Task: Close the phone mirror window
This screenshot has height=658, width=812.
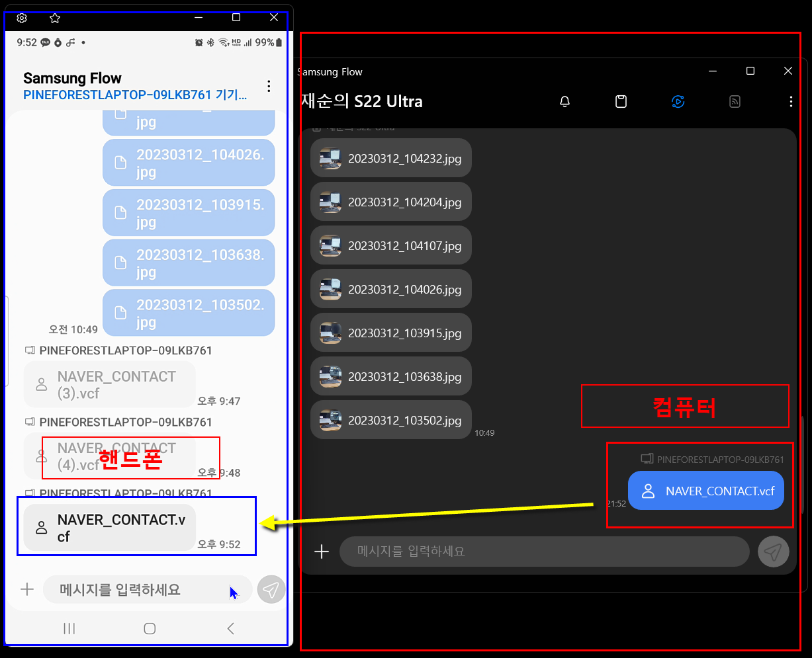Action: 274,18
